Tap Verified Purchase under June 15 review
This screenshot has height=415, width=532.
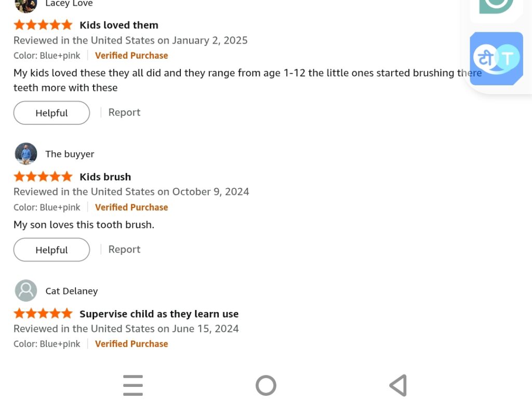tap(131, 344)
